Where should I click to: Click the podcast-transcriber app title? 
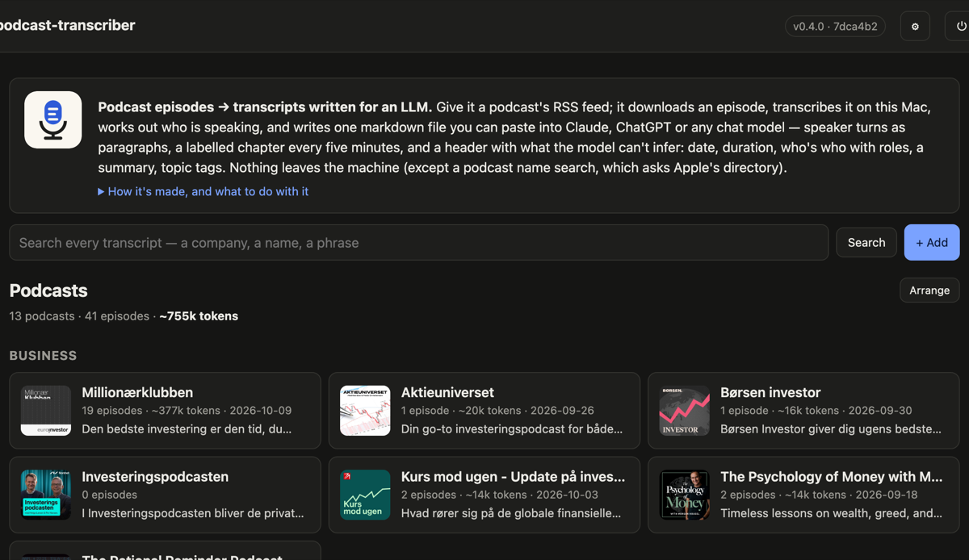tap(66, 25)
